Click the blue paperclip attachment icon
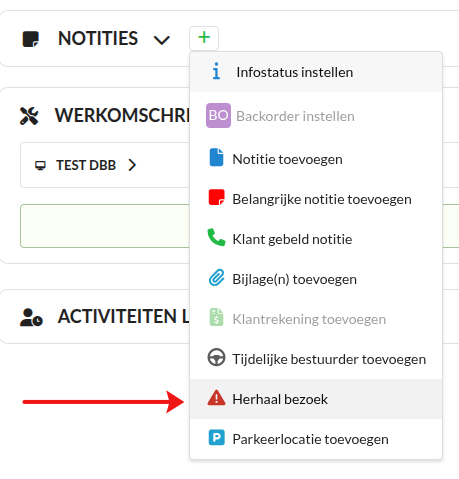459x479 pixels. click(216, 277)
